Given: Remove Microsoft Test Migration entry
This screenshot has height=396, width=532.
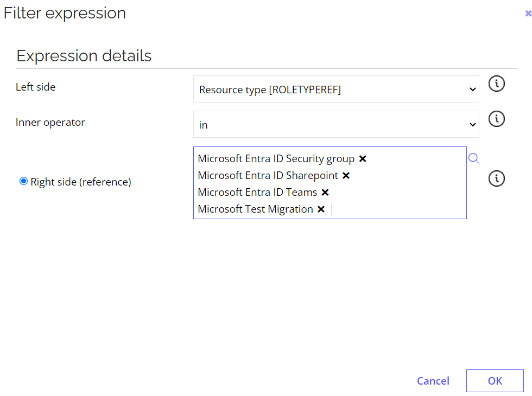Looking at the screenshot, I should point(321,209).
